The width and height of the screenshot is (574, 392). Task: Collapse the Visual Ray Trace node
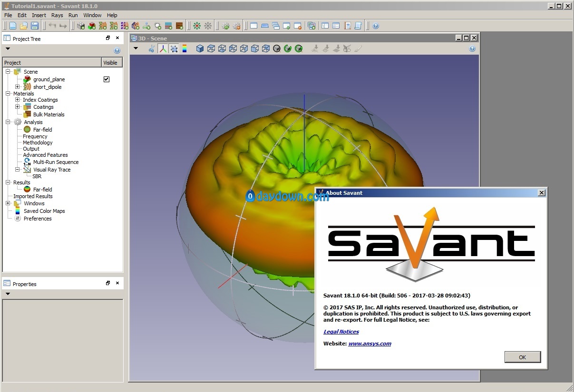pyautogui.click(x=18, y=169)
